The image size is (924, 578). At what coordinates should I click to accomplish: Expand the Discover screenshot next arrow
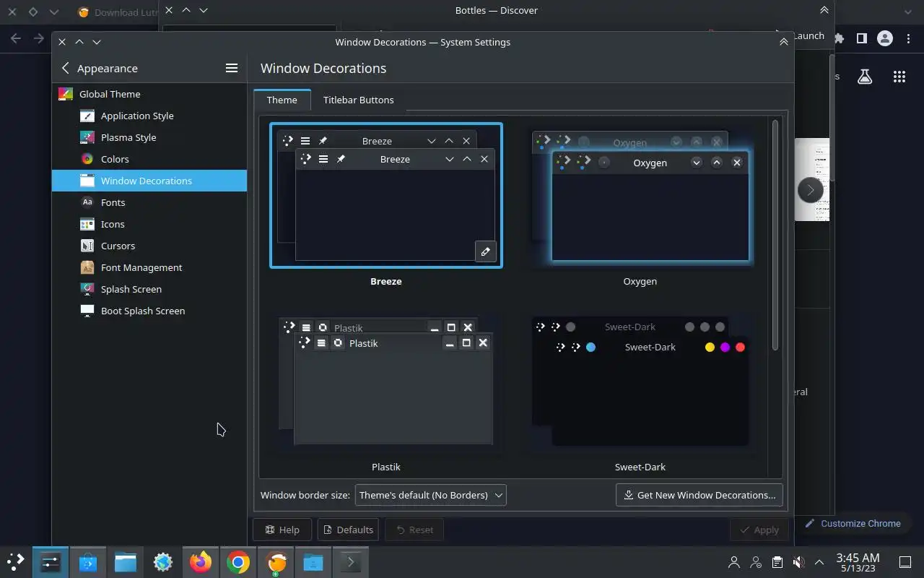coord(811,190)
